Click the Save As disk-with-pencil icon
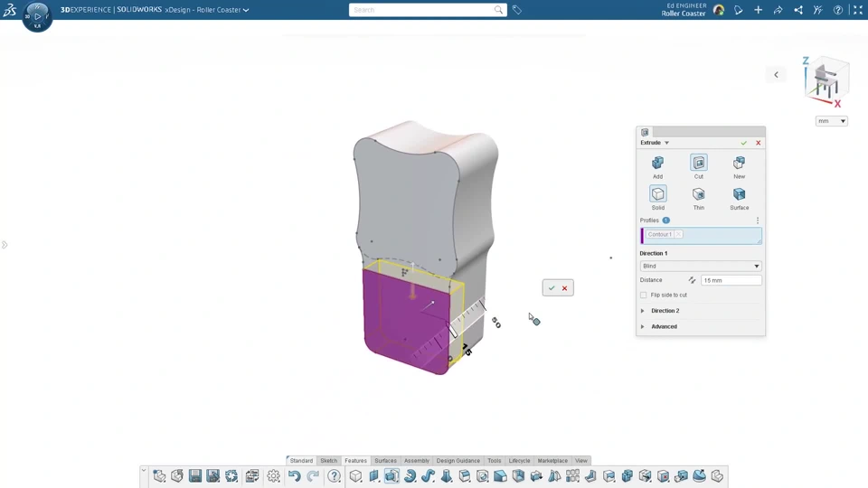 (x=213, y=476)
